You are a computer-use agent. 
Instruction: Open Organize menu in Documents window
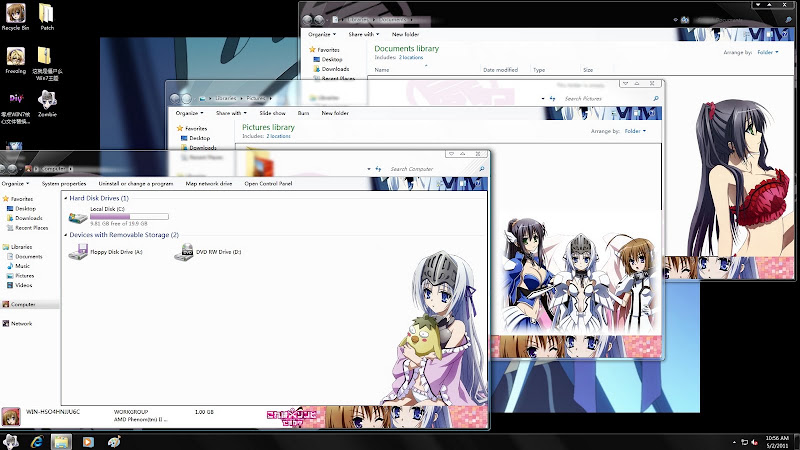point(322,34)
